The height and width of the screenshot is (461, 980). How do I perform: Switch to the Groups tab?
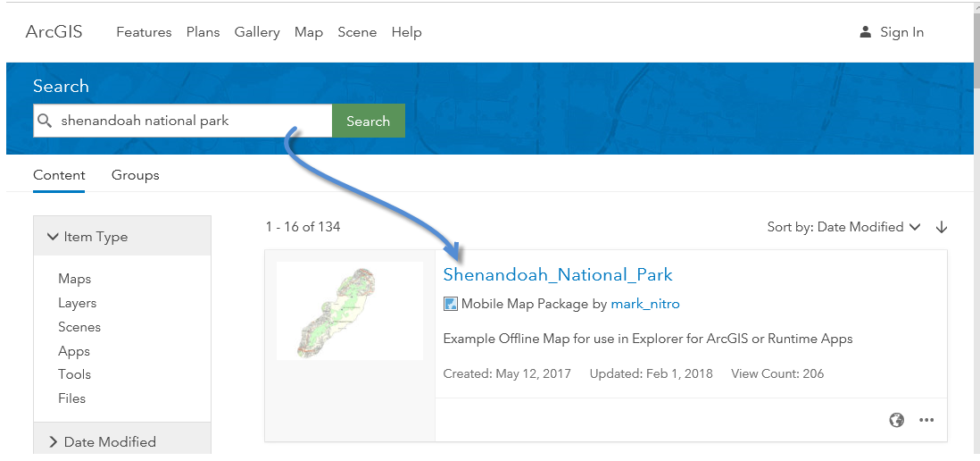[135, 175]
